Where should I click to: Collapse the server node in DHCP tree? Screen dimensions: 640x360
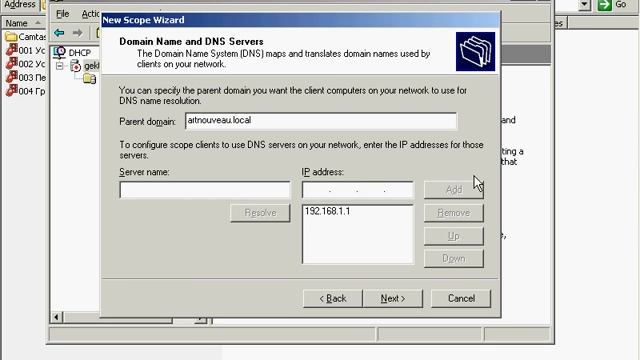pyautogui.click(x=60, y=66)
